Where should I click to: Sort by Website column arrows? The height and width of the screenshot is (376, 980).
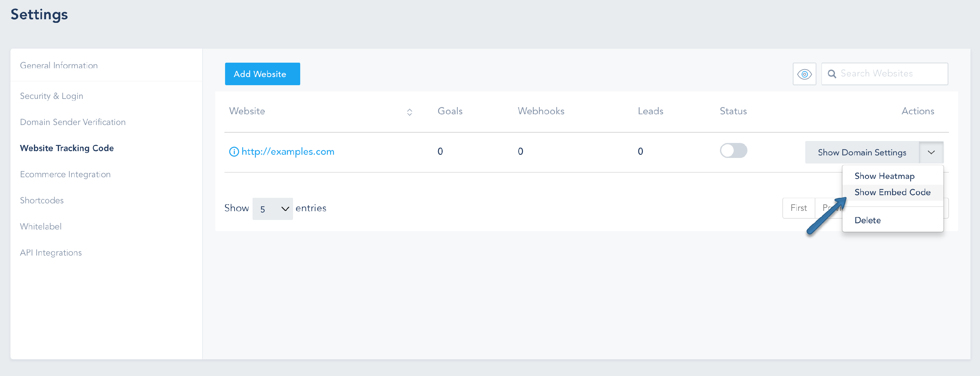tap(409, 112)
